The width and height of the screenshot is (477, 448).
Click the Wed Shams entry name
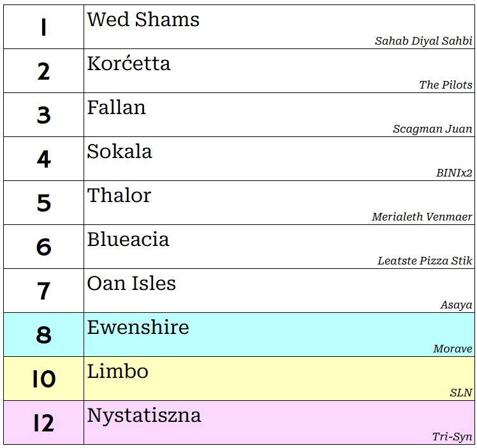(x=143, y=20)
